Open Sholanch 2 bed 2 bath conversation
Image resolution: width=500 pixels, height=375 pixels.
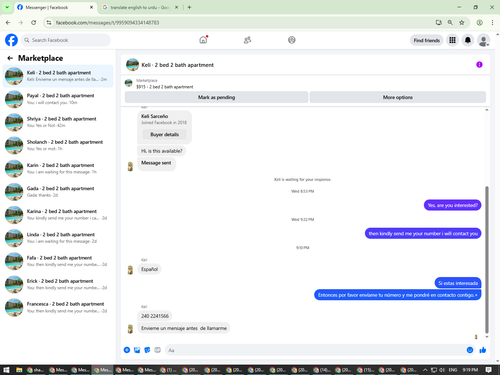[x=58, y=145]
